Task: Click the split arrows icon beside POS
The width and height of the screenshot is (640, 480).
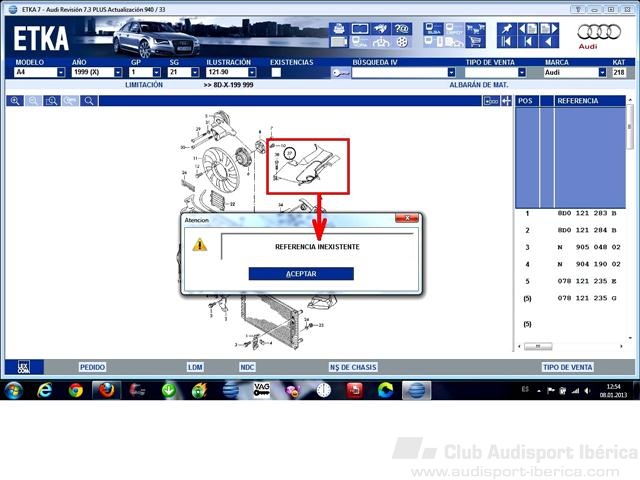Action: point(507,101)
